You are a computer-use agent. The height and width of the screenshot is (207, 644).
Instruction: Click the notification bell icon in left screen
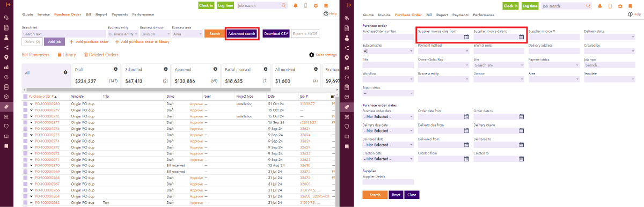pyautogui.click(x=296, y=5)
